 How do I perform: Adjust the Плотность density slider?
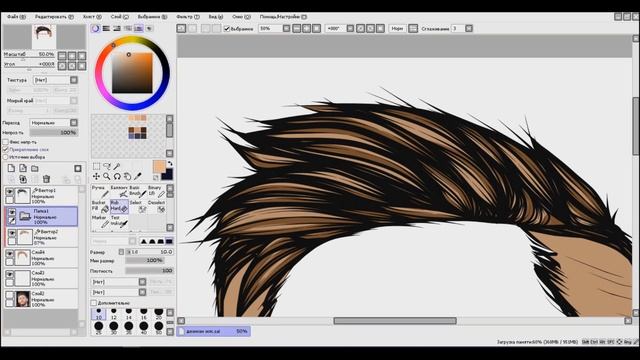tap(149, 271)
